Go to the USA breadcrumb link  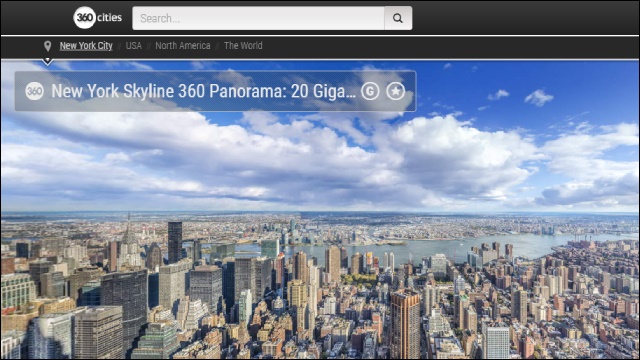pos(133,46)
